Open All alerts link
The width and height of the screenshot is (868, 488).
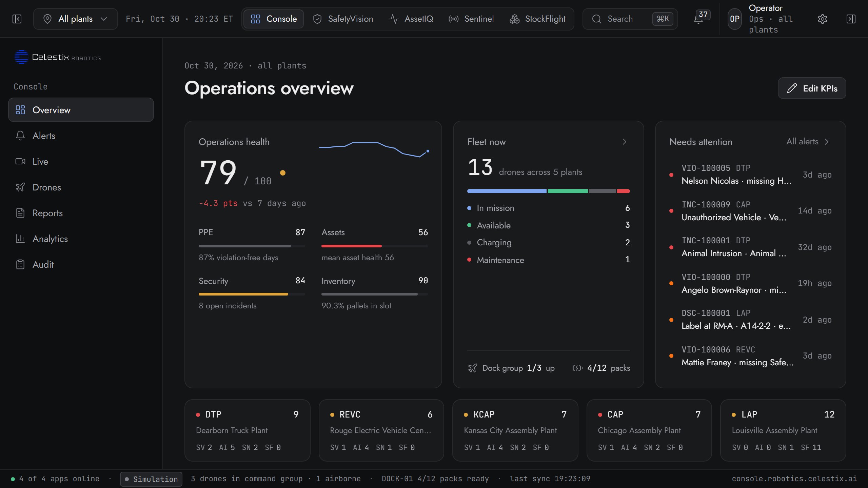pos(807,142)
